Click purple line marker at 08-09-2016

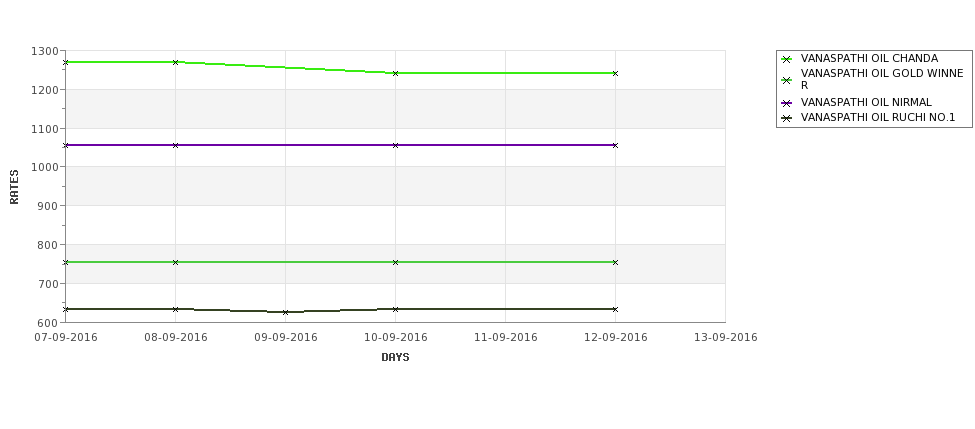(175, 145)
